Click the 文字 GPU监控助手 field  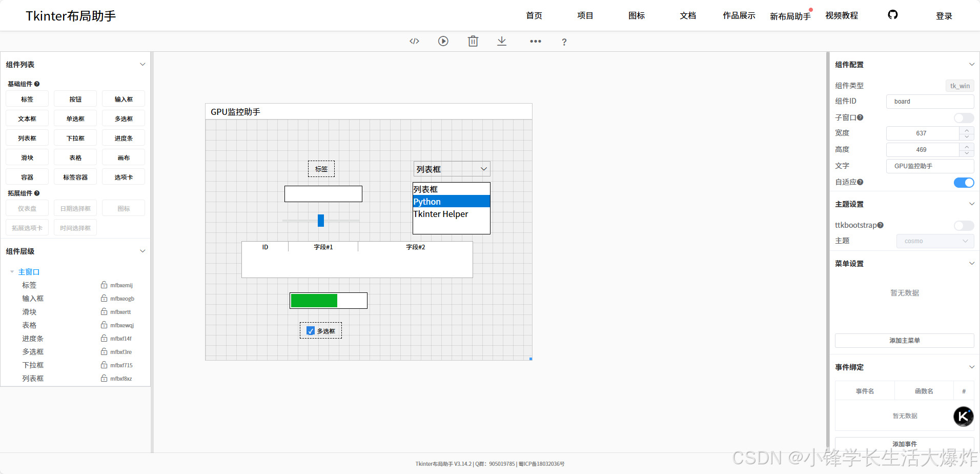tap(930, 166)
